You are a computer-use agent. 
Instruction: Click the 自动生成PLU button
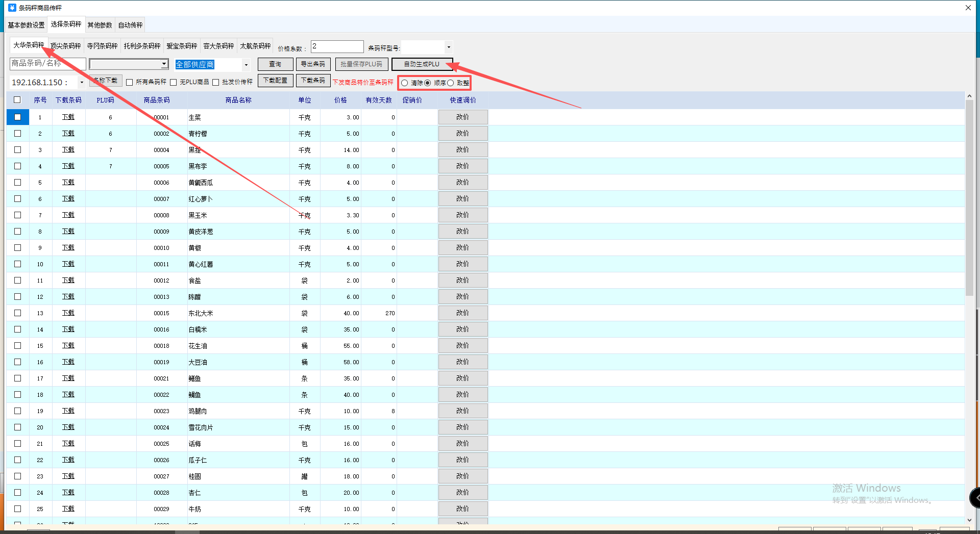tap(422, 64)
